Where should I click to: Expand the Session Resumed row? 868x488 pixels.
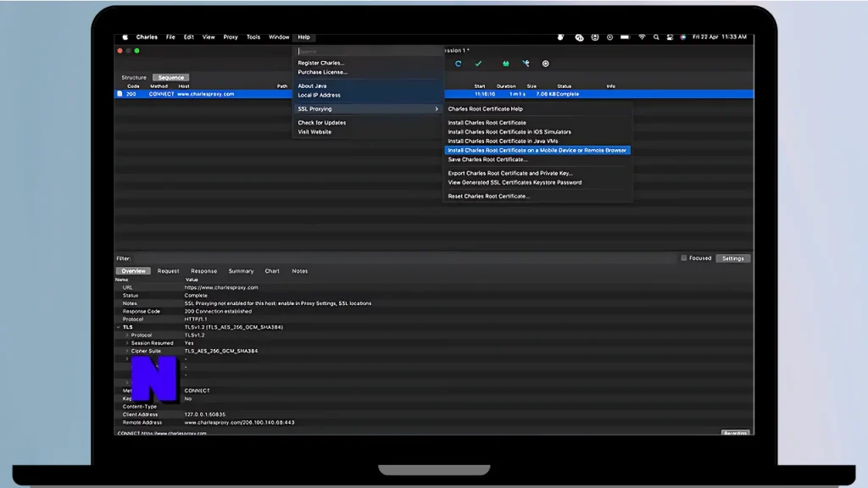127,343
